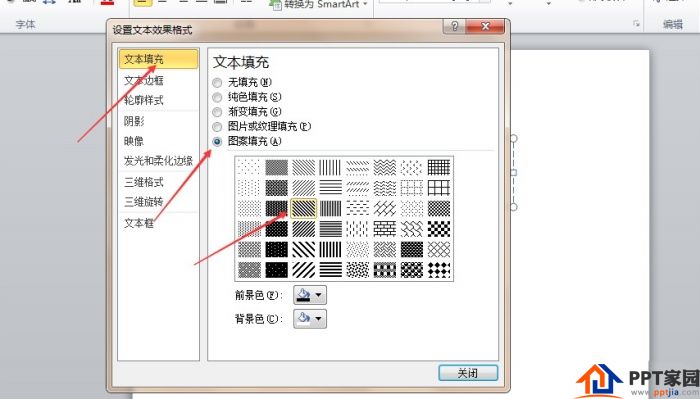Image resolution: width=700 pixels, height=399 pixels.
Task: Select the 无填充 radio option
Action: (x=217, y=83)
